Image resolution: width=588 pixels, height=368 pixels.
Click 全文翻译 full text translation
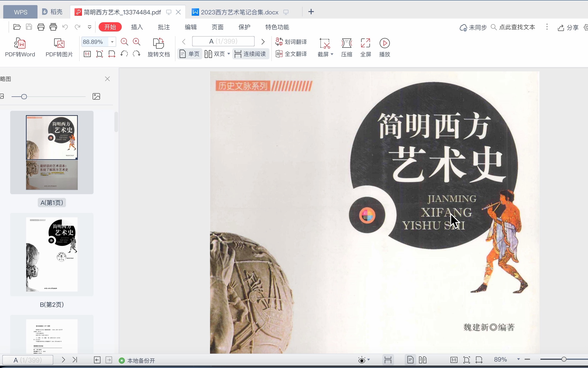coord(291,54)
